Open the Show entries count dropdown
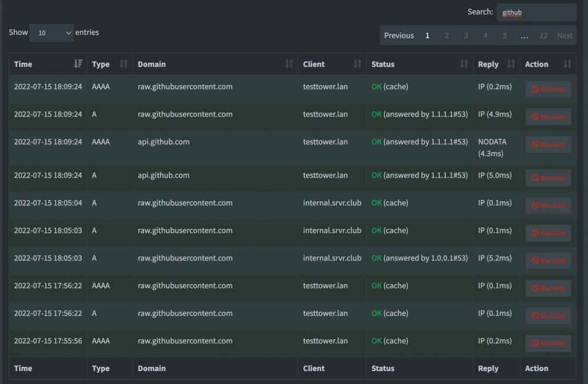The image size is (588, 384). click(x=51, y=32)
